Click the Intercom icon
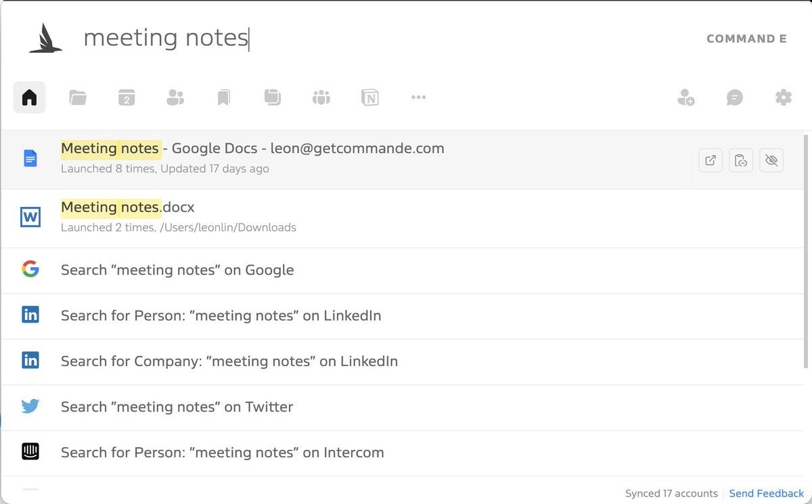Viewport: 812px width, 504px height. (30, 452)
